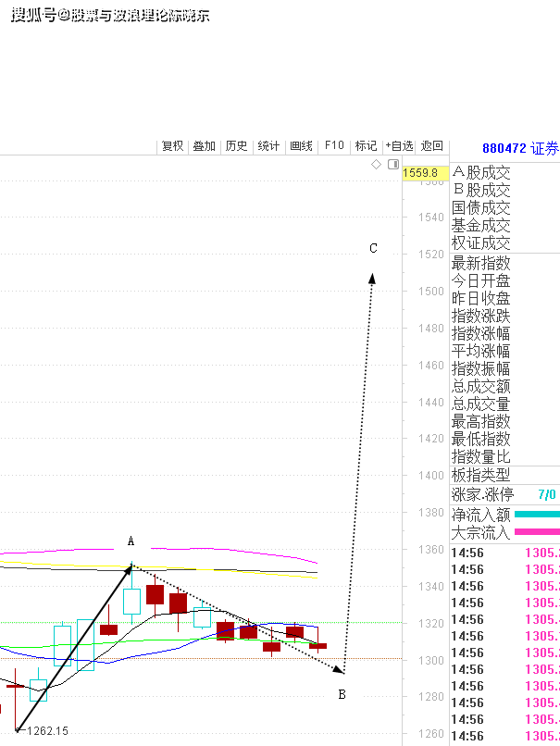The image size is (560, 746).
Task: Click the diamond marker icon above chart
Action: 376,165
